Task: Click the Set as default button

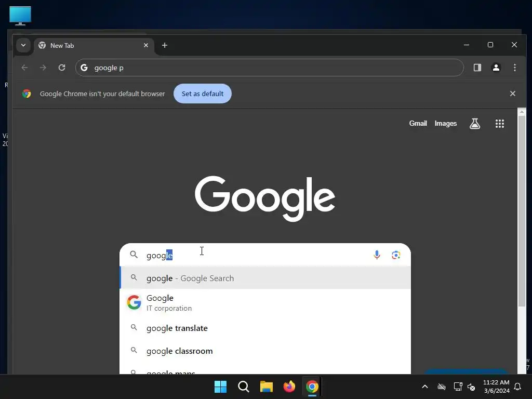Action: pyautogui.click(x=203, y=94)
